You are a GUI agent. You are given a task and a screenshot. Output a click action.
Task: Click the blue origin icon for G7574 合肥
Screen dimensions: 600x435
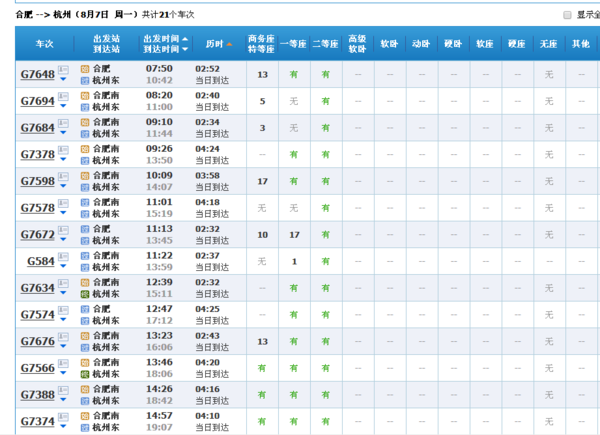pos(85,309)
